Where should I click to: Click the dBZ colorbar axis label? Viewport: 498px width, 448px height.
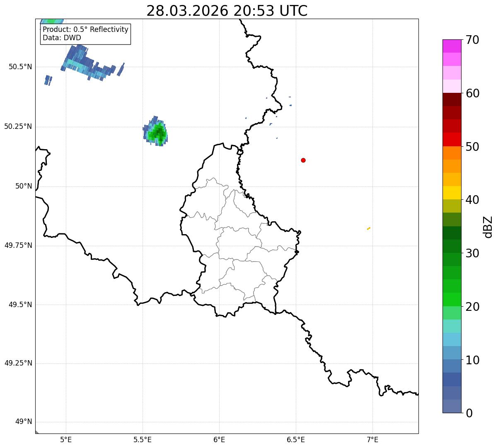[488, 227]
